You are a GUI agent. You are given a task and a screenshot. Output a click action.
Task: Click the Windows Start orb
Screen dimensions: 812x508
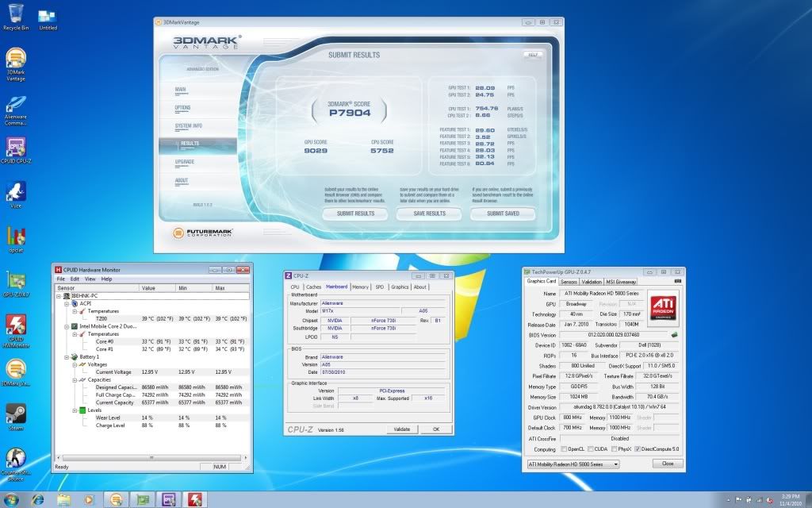(10, 500)
